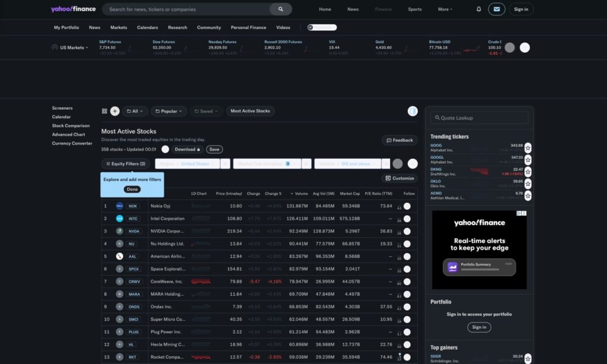Sort by the Volume column header
Screen dimensions: 607x364
pyautogui.click(x=299, y=194)
